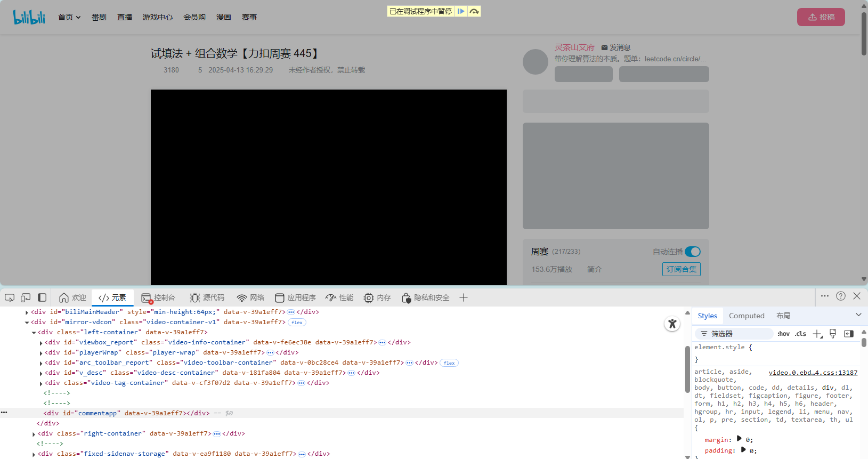Open the 隐私和安全 privacy tab
Image resolution: width=868 pixels, height=459 pixels.
pyautogui.click(x=426, y=297)
